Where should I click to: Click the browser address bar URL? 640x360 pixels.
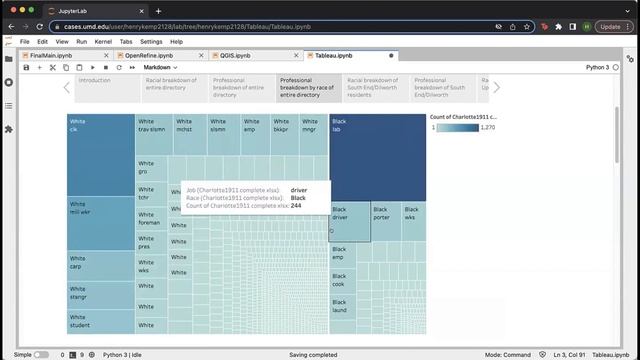pos(187,27)
